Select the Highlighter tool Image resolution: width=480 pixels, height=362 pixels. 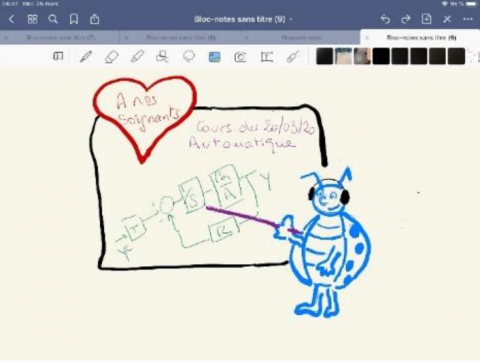pyautogui.click(x=137, y=57)
